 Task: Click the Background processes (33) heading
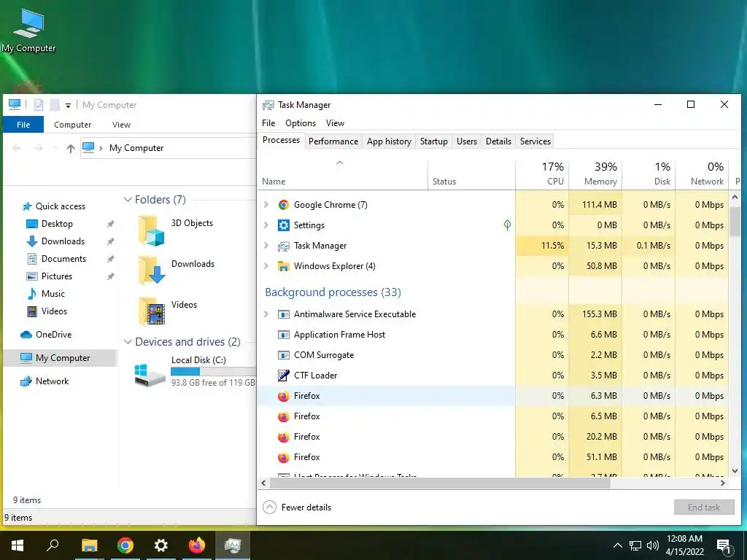(x=333, y=292)
